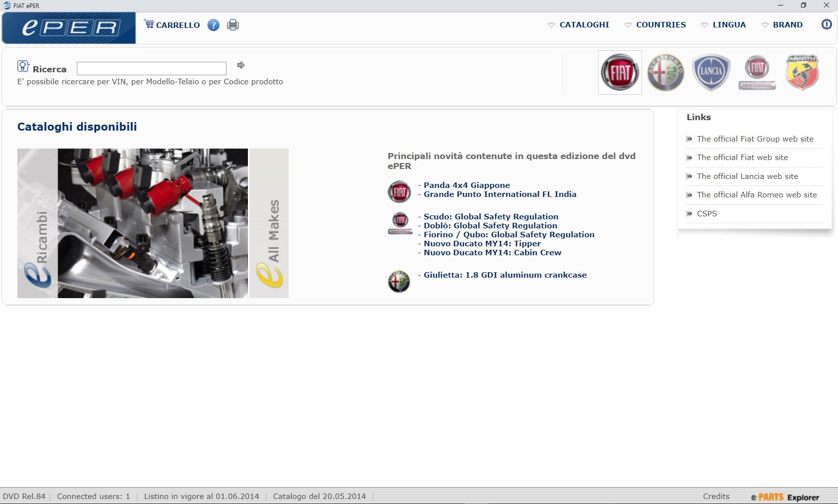Restore down the FIAT ePER window
This screenshot has width=838, height=504.
[804, 5]
